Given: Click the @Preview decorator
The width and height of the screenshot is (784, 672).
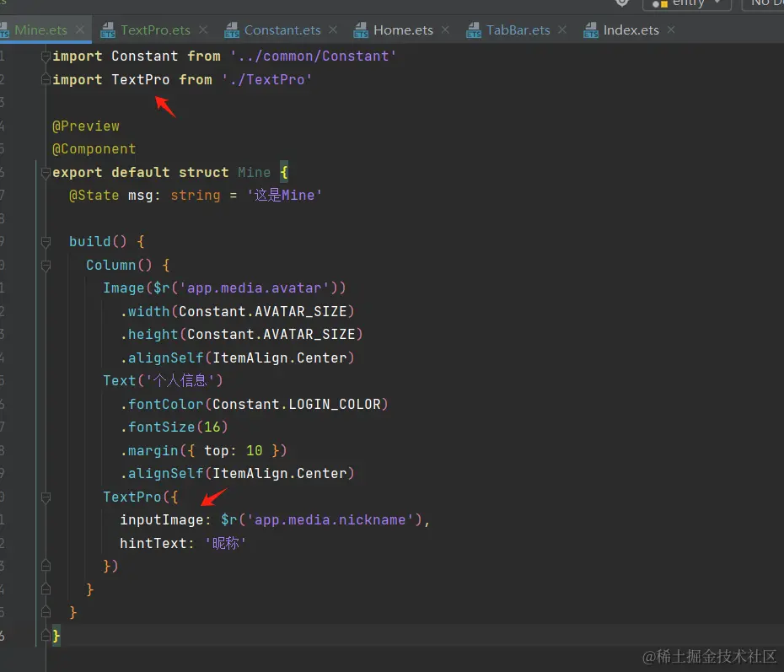Looking at the screenshot, I should click(x=85, y=126).
